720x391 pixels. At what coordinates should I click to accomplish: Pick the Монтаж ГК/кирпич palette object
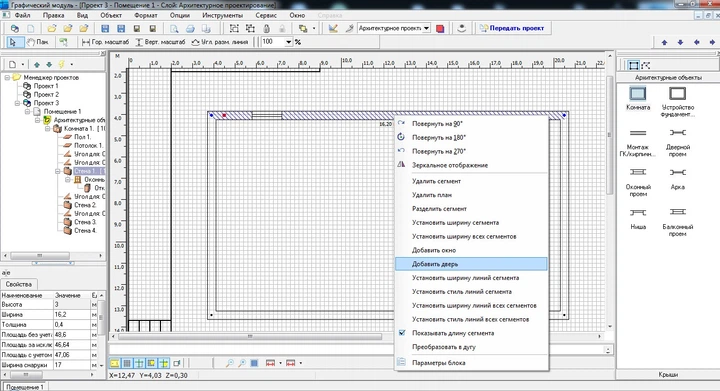pos(638,142)
